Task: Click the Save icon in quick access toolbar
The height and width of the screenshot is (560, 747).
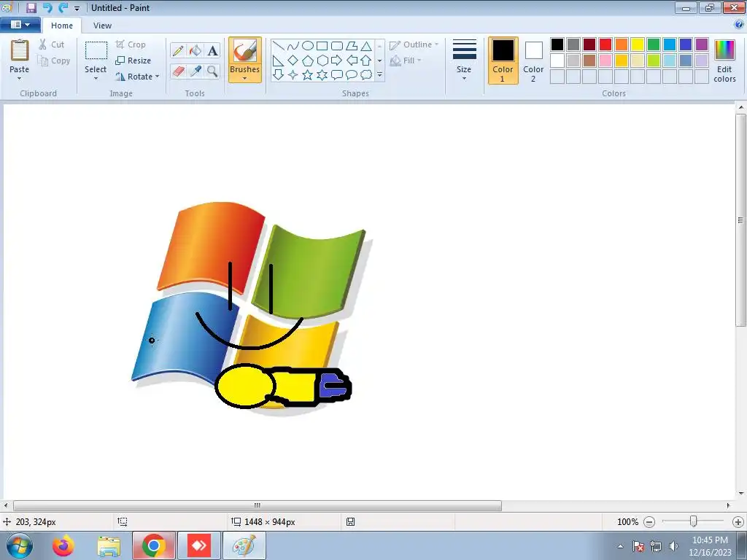Action: [x=31, y=7]
